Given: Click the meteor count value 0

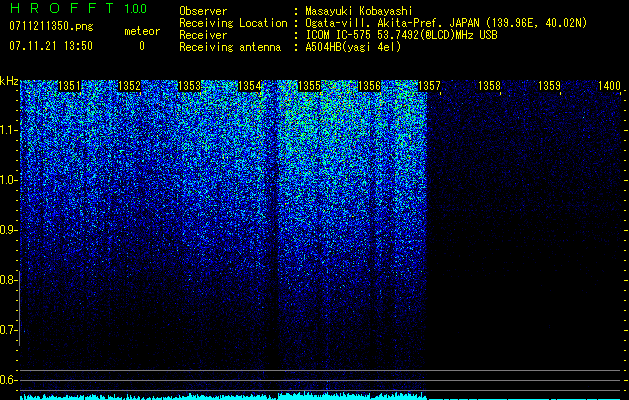Looking at the screenshot, I should (x=142, y=46).
